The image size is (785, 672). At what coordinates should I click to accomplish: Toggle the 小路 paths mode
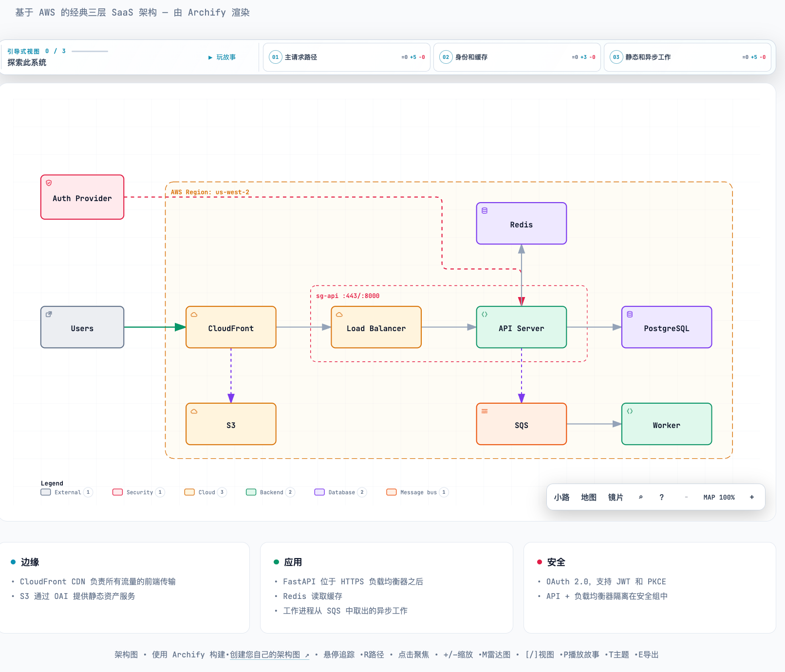coord(561,497)
